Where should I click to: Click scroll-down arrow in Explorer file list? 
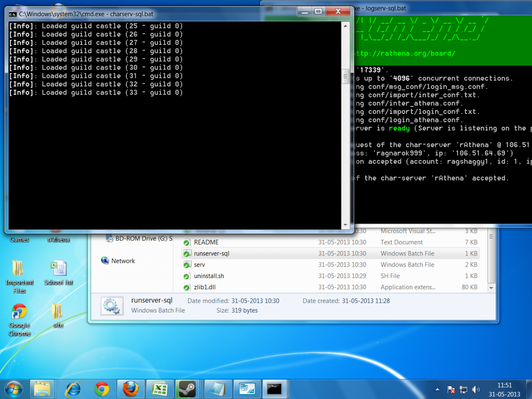491,288
